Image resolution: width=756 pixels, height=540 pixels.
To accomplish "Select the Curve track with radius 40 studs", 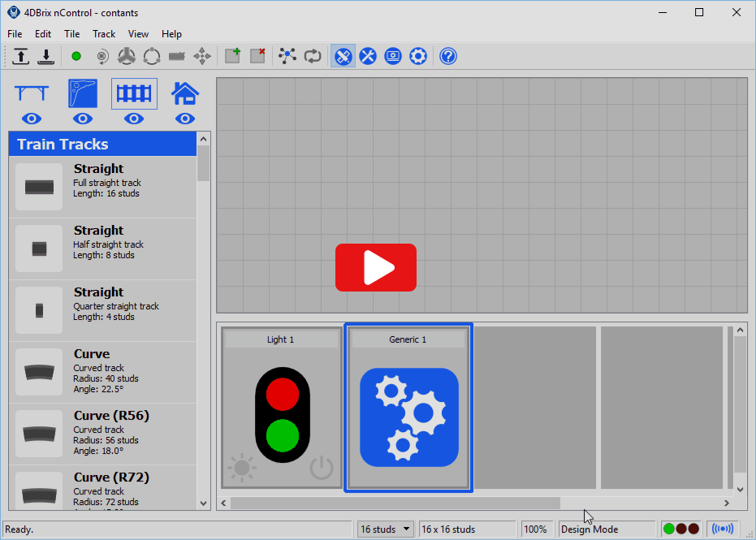I will [102, 372].
